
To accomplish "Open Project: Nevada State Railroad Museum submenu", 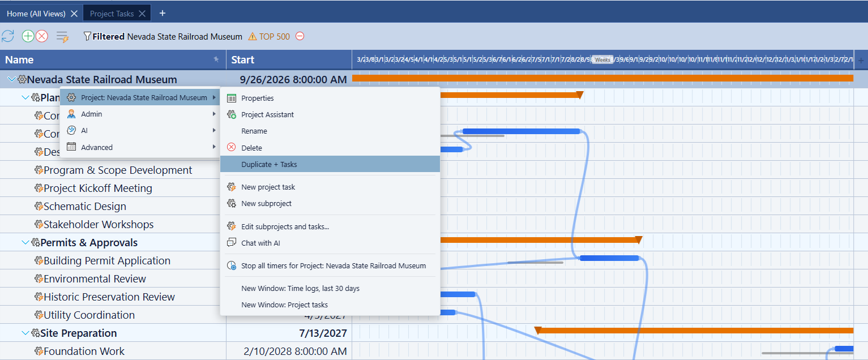I will coord(140,97).
